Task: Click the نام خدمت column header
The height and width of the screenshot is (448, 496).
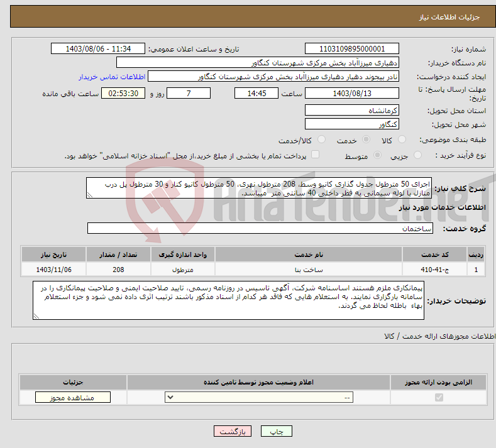Action: 309,254
